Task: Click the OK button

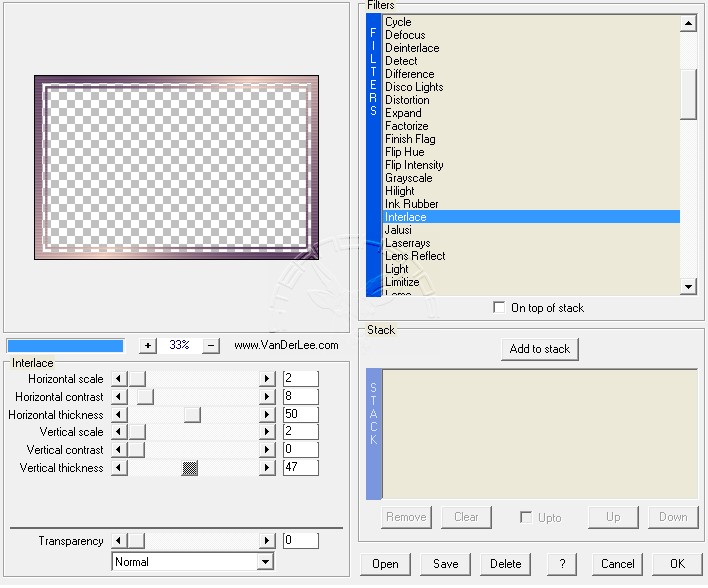Action: (677, 564)
